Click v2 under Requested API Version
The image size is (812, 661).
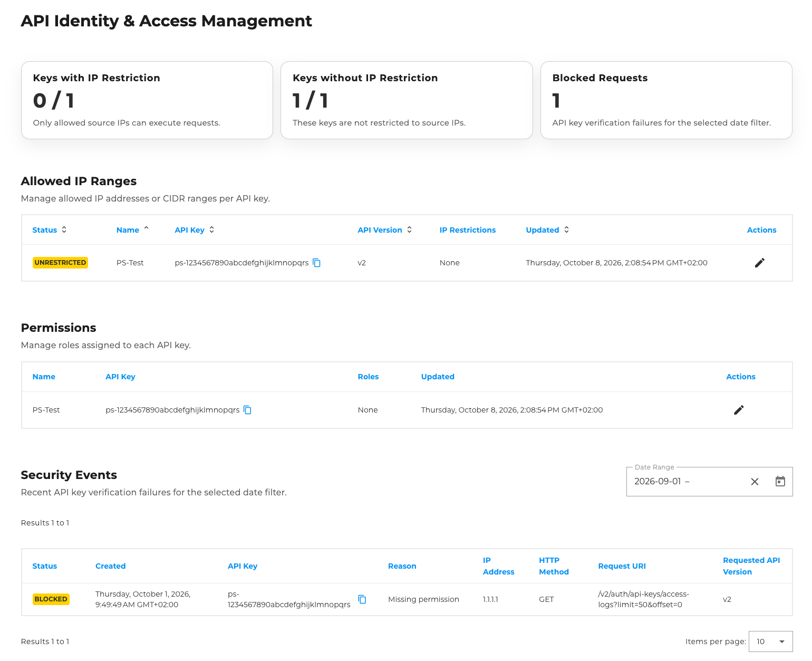coord(727,599)
